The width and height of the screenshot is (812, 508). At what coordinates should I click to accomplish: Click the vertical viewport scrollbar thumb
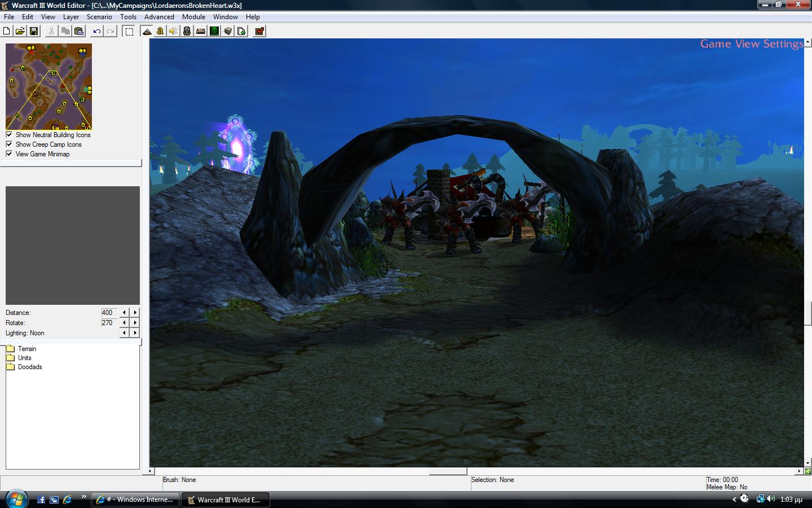click(807, 313)
